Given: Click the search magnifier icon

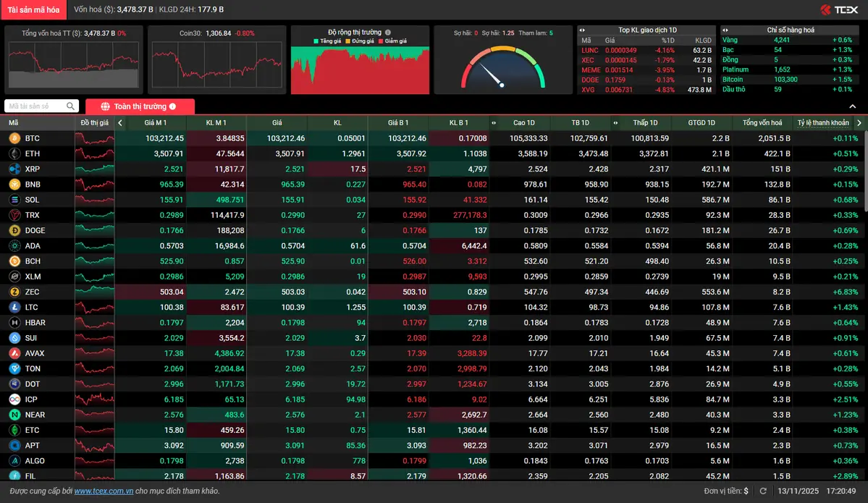Looking at the screenshot, I should pyautogui.click(x=70, y=106).
